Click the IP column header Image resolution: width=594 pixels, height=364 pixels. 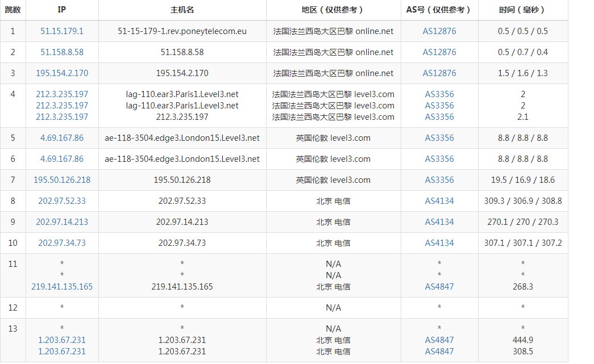click(x=62, y=10)
